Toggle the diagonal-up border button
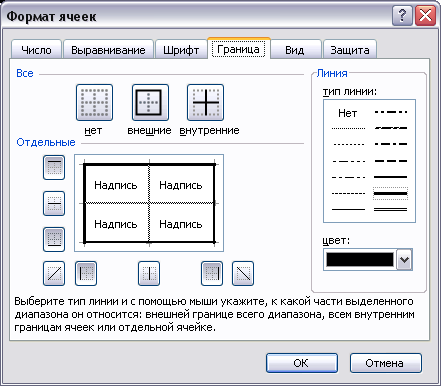Viewport: 441px width, 386px height. 54,274
